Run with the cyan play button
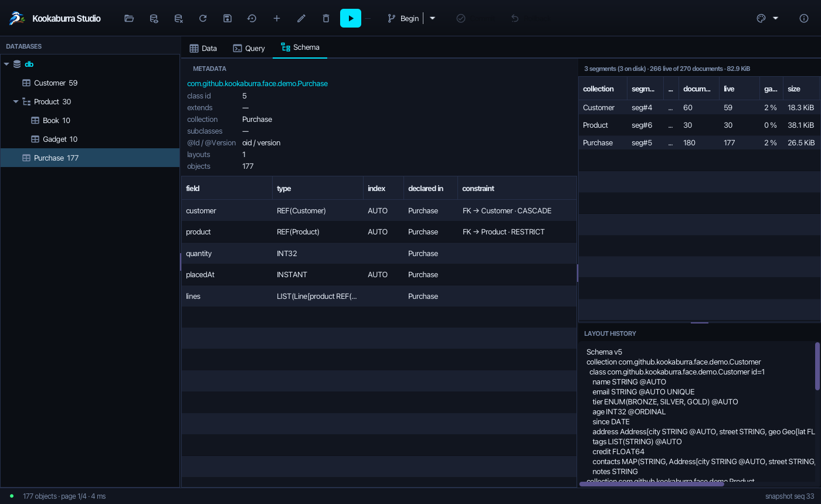This screenshot has height=504, width=821. (x=351, y=18)
